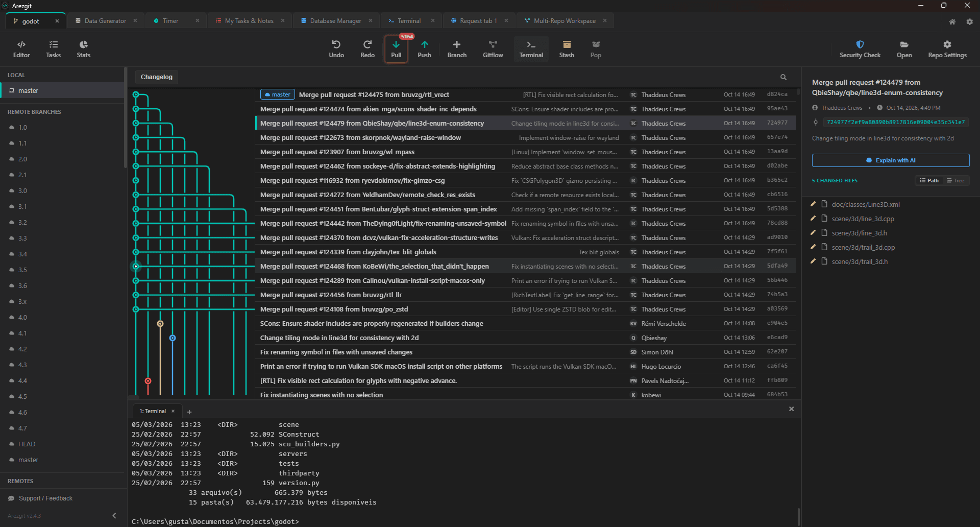Run the Security Check
This screenshot has height=527, width=980.
pos(860,49)
